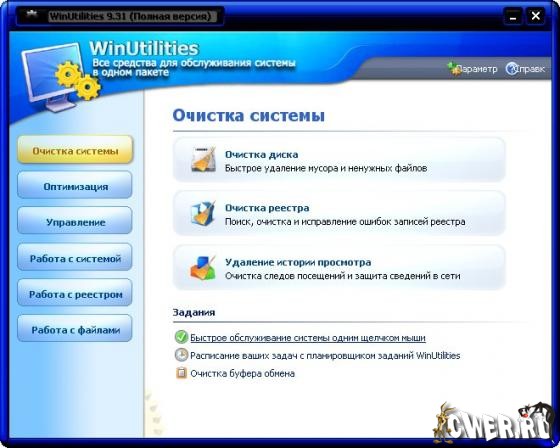Go to Работа с системой
The height and width of the screenshot is (448, 560).
pyautogui.click(x=75, y=258)
